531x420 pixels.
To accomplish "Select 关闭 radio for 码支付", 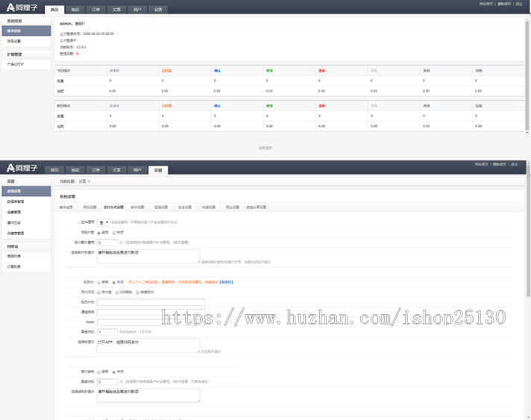I will pyautogui.click(x=114, y=283).
